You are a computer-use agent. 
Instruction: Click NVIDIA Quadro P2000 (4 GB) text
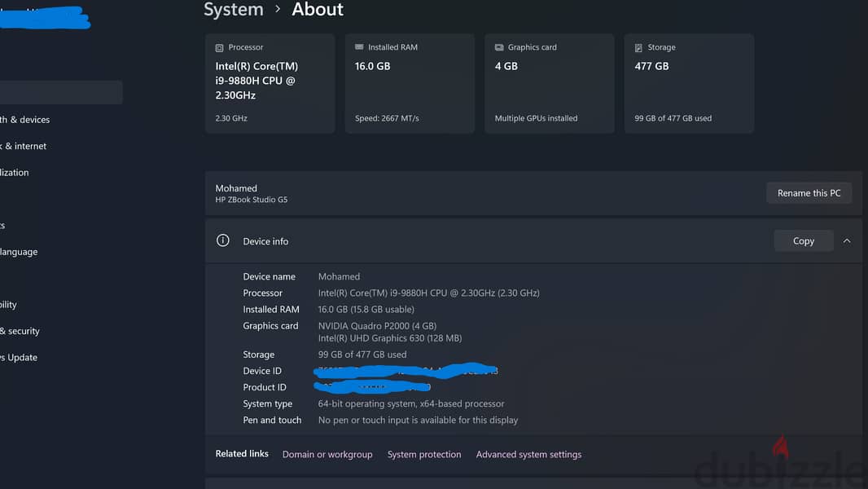(377, 326)
